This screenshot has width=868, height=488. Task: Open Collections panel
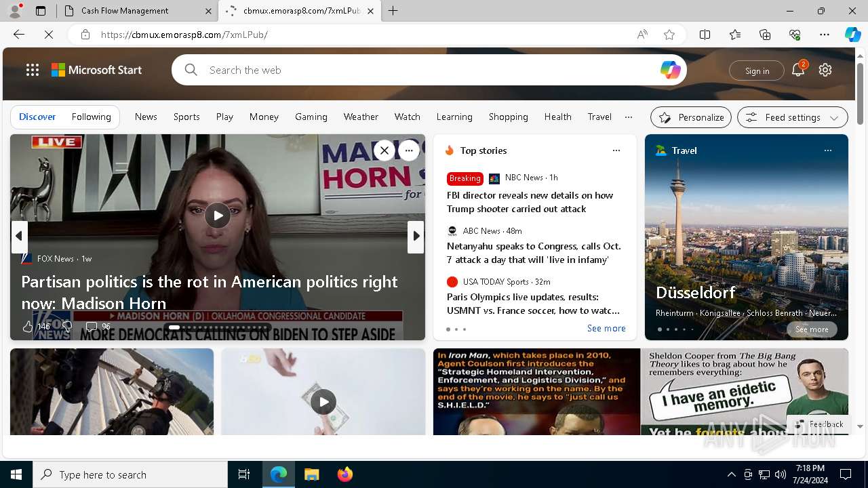765,35
